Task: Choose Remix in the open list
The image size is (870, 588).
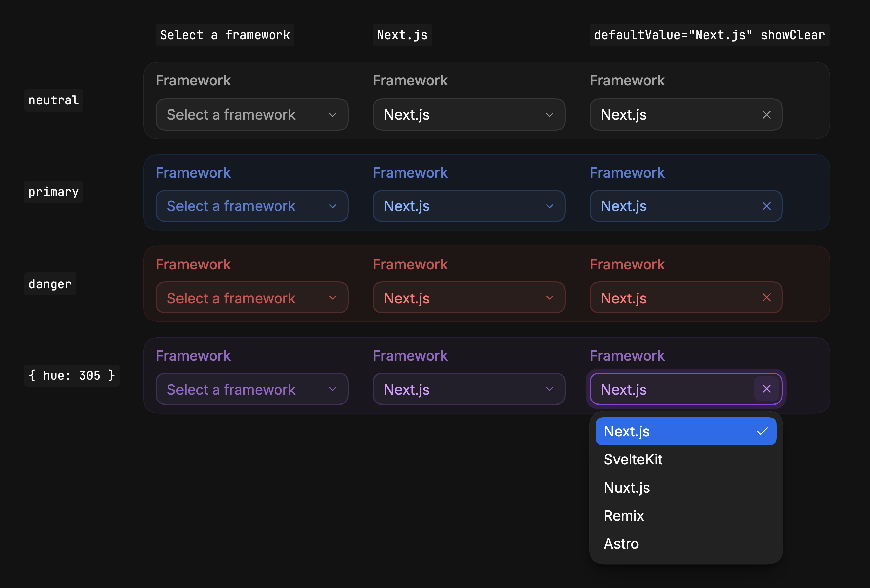Action: tap(686, 515)
